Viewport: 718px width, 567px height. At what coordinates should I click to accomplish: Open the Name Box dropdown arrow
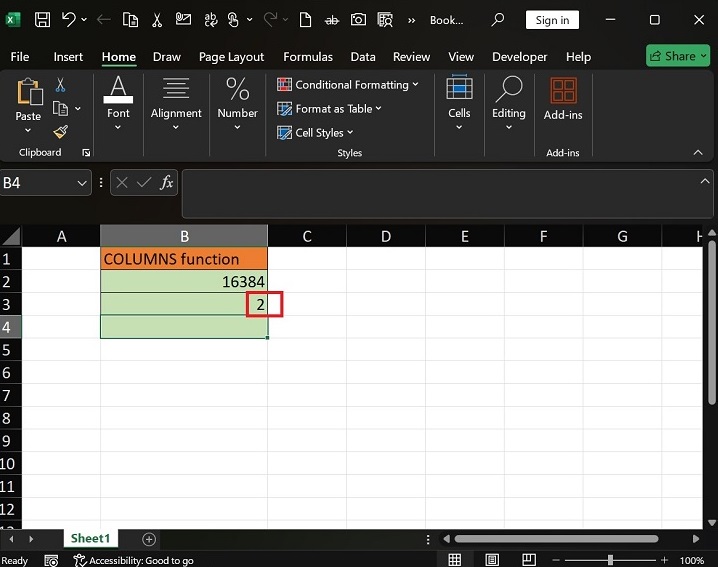pyautogui.click(x=83, y=183)
